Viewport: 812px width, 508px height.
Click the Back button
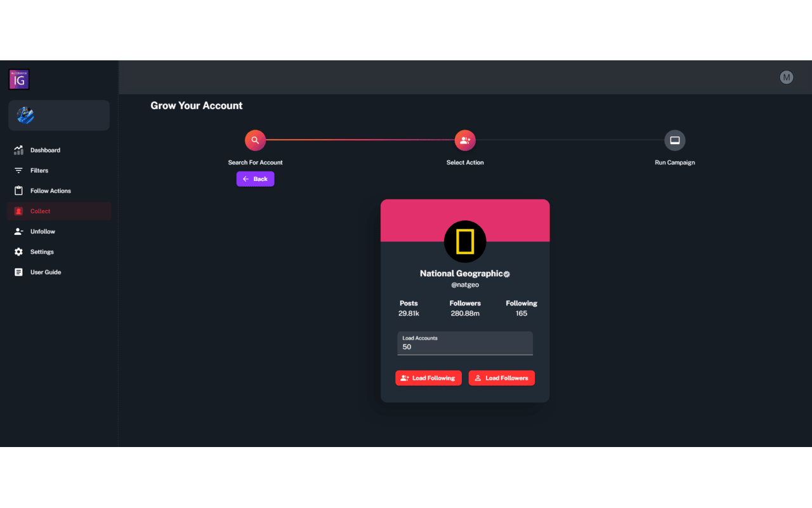tap(256, 179)
